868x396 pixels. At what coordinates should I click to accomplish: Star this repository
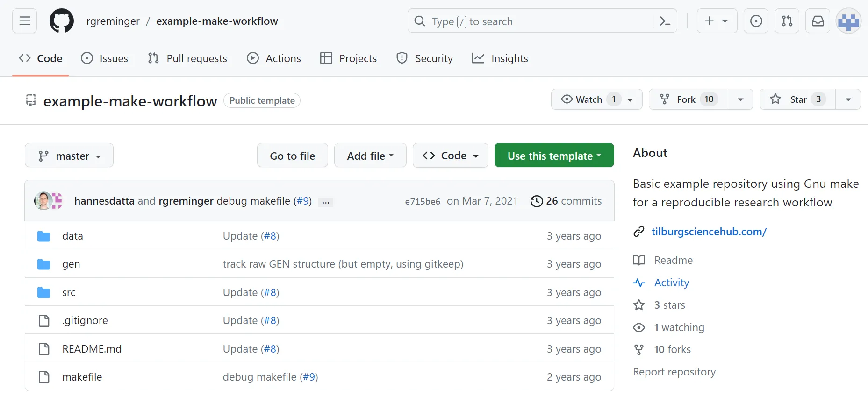797,99
